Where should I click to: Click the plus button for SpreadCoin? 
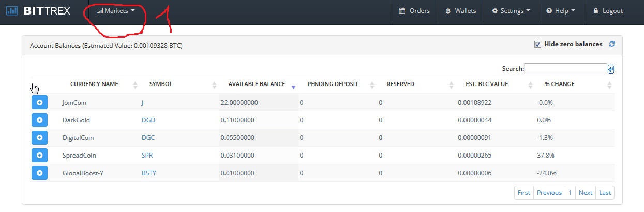coord(39,155)
